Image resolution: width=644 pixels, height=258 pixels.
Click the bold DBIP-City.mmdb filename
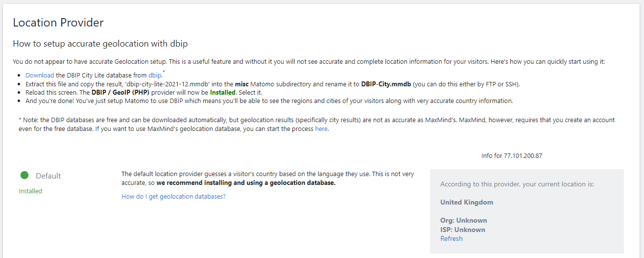tap(386, 84)
